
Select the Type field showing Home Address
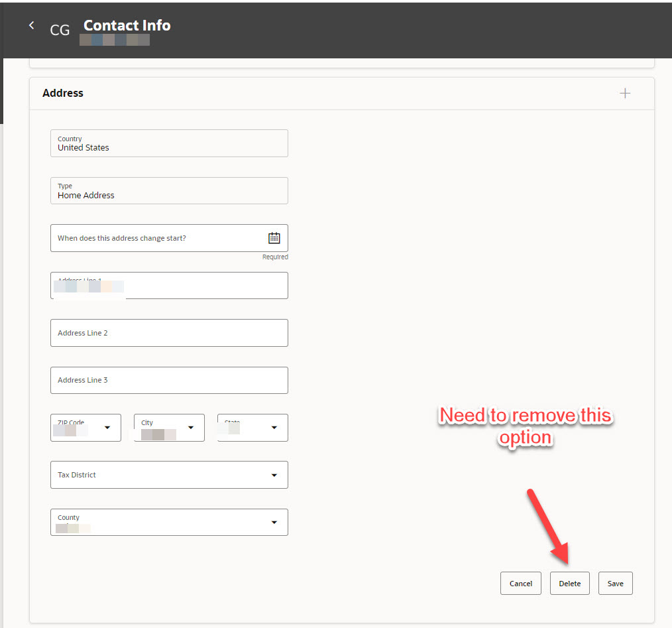(169, 191)
